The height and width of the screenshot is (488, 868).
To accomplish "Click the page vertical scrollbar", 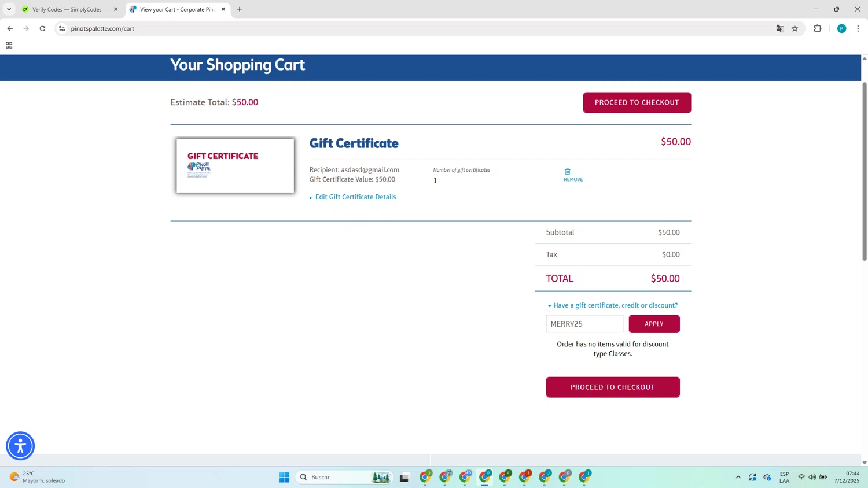I will (865, 171).
